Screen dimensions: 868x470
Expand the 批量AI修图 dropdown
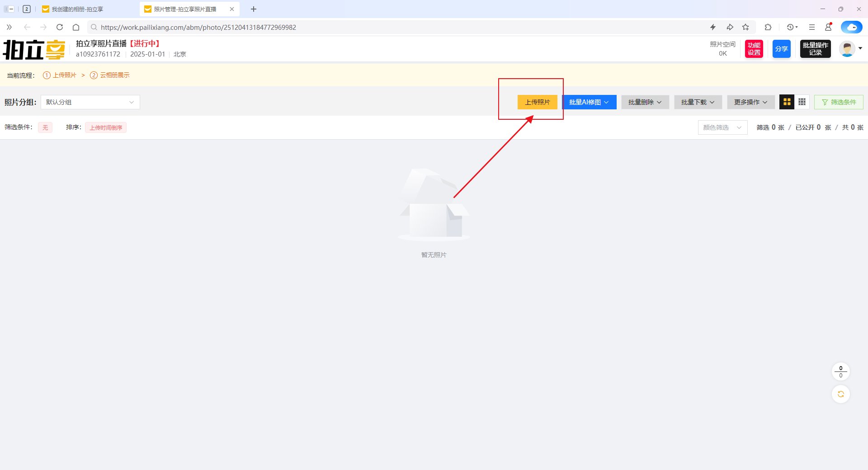[x=589, y=102]
